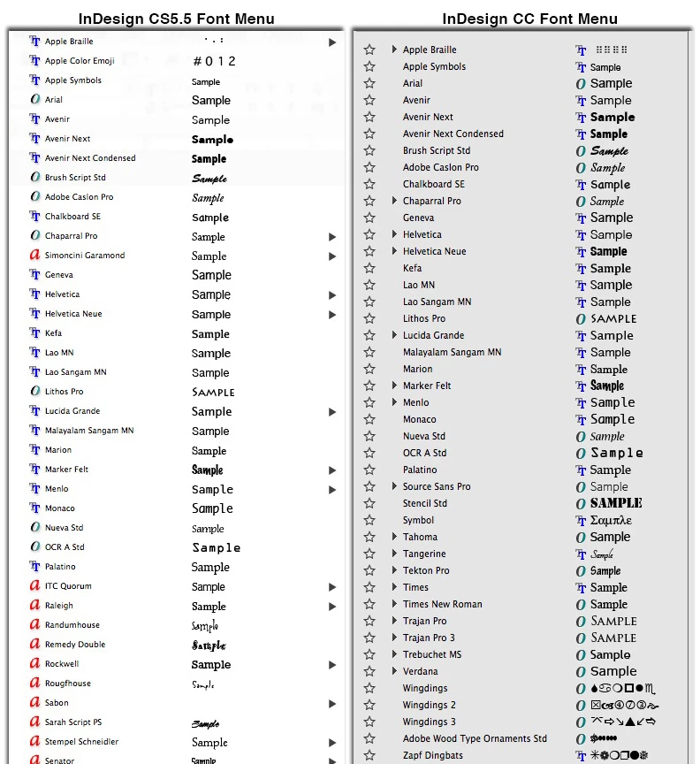This screenshot has width=700, height=764.
Task: Expand Trebuchet MS family triangle
Action: pyautogui.click(x=394, y=653)
